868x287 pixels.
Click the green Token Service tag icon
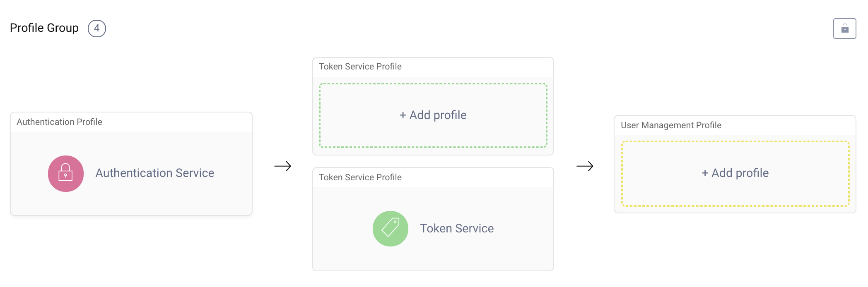pyautogui.click(x=390, y=229)
